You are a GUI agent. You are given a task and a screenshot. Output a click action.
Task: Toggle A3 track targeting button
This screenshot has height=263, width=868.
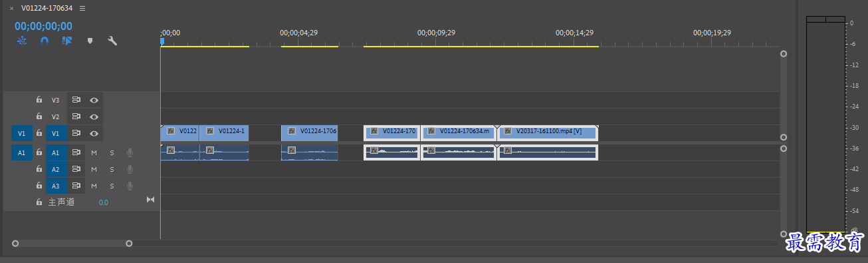[56, 186]
